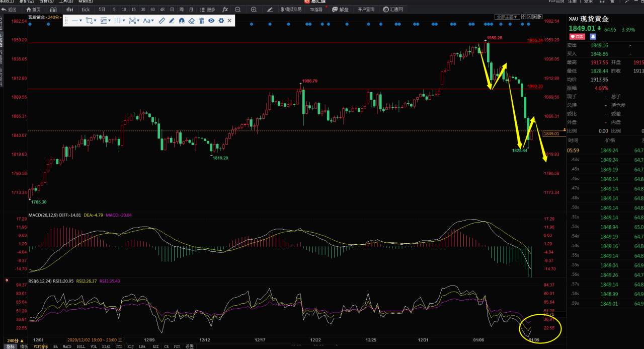The image size is (644, 349).
Task: Select VIP指标 tab
Action: coord(41,346)
